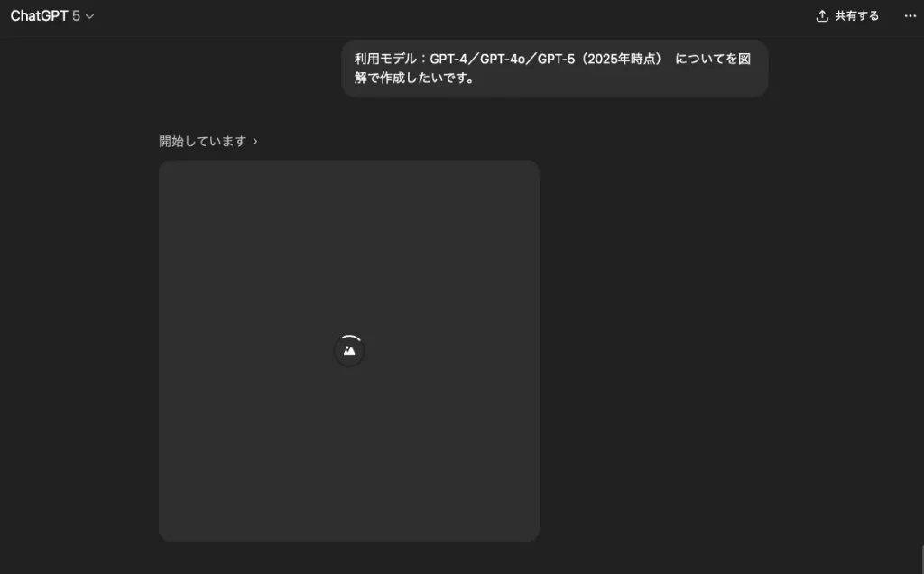Click the arrow after 開始しています
The height and width of the screenshot is (574, 924).
click(x=256, y=141)
